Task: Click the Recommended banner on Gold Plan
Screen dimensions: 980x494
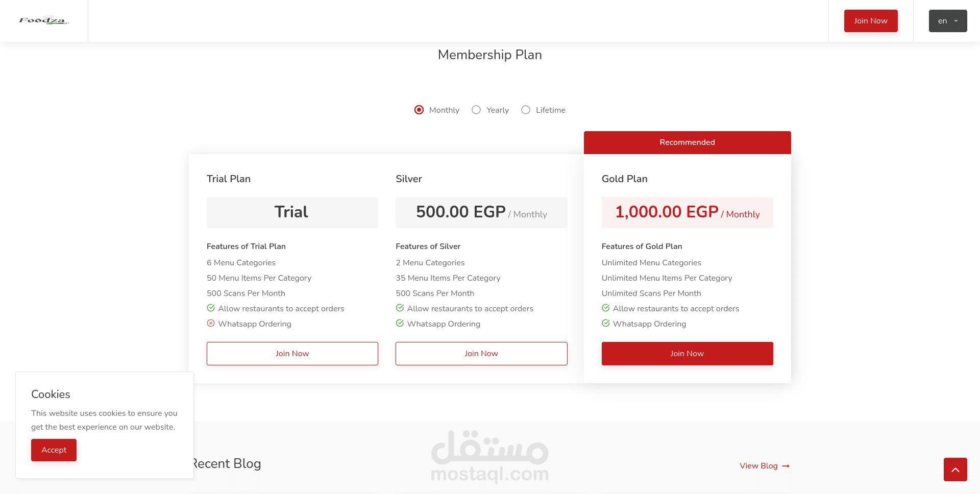Action: coord(687,142)
